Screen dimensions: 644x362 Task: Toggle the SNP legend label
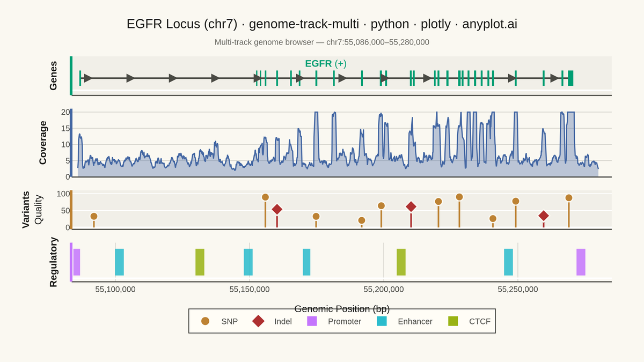[x=230, y=322]
